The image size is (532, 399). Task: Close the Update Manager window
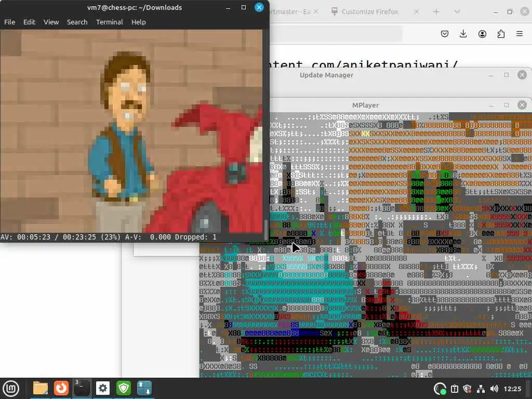coord(522,75)
